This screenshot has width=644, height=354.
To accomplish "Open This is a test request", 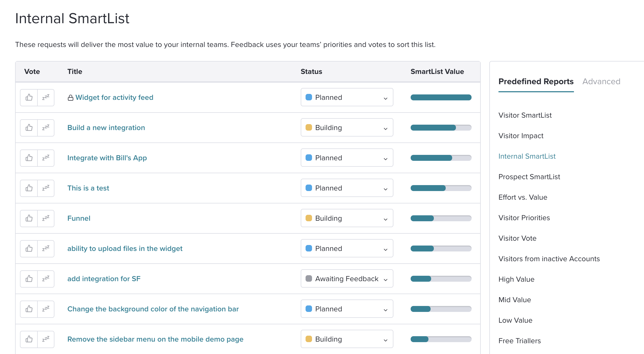I will point(88,188).
